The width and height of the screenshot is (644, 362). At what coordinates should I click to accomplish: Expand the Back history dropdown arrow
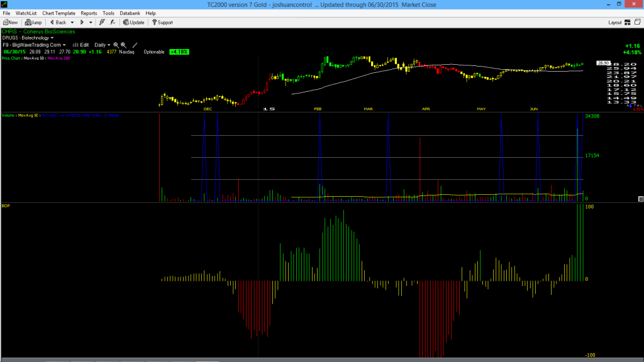(72, 23)
